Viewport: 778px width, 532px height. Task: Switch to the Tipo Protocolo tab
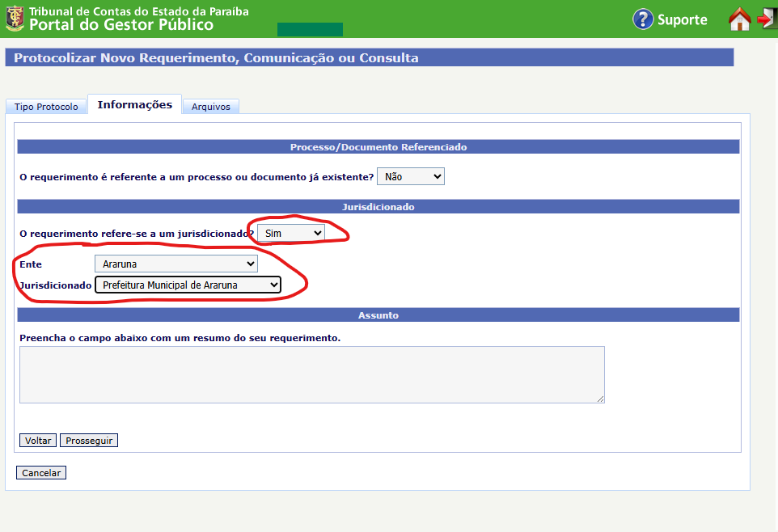(46, 107)
